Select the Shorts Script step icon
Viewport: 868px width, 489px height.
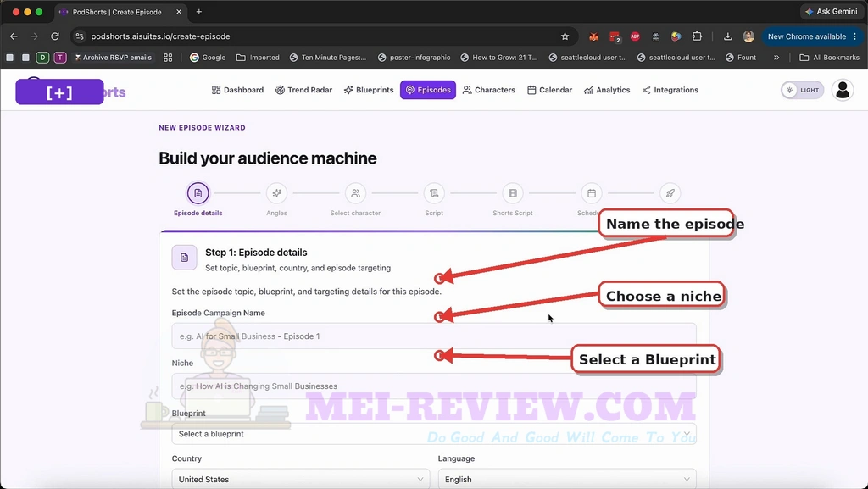(513, 193)
